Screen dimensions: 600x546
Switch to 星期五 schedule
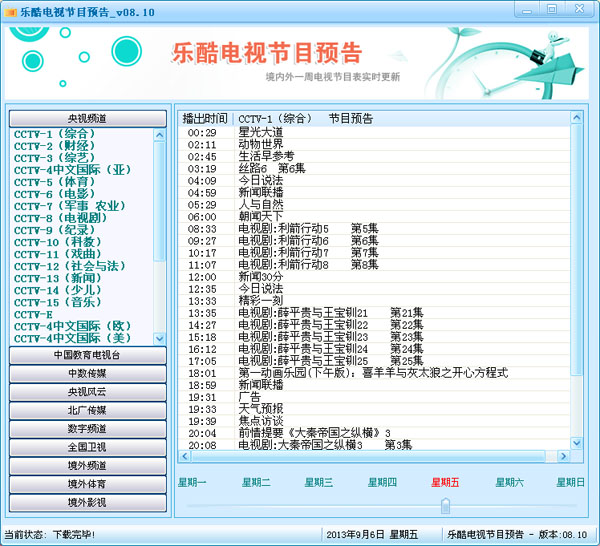point(445,482)
